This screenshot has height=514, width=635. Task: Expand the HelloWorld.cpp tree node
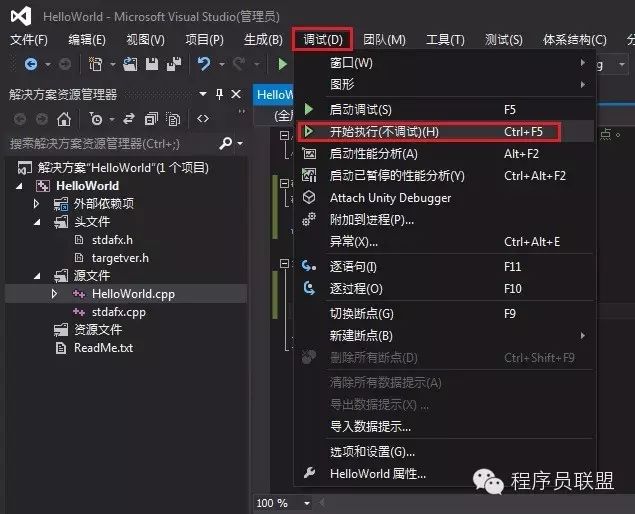[54, 294]
